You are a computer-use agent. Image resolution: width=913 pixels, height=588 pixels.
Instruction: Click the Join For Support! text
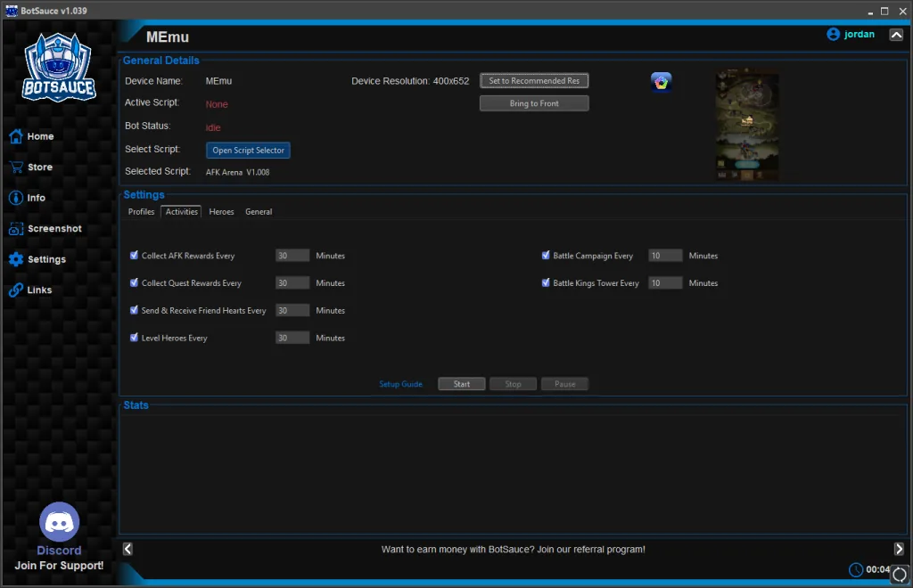click(59, 566)
